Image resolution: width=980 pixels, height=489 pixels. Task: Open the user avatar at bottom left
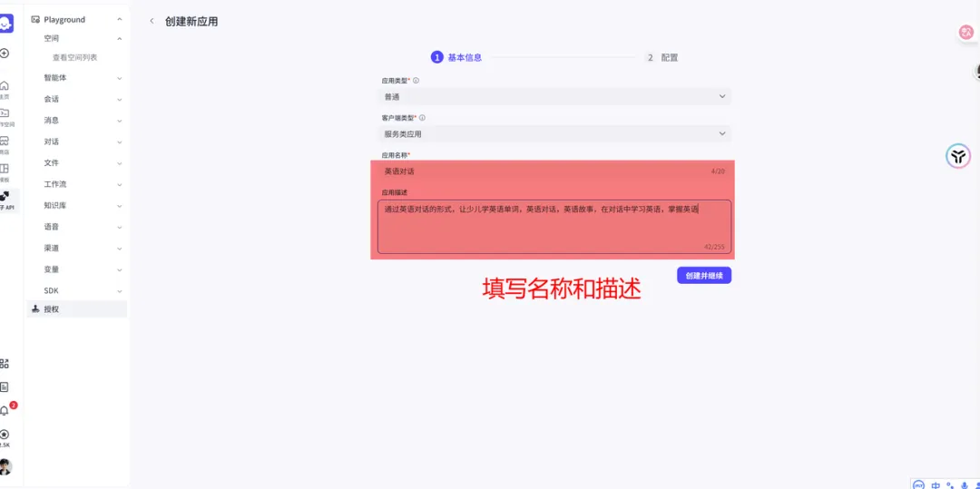coord(5,466)
